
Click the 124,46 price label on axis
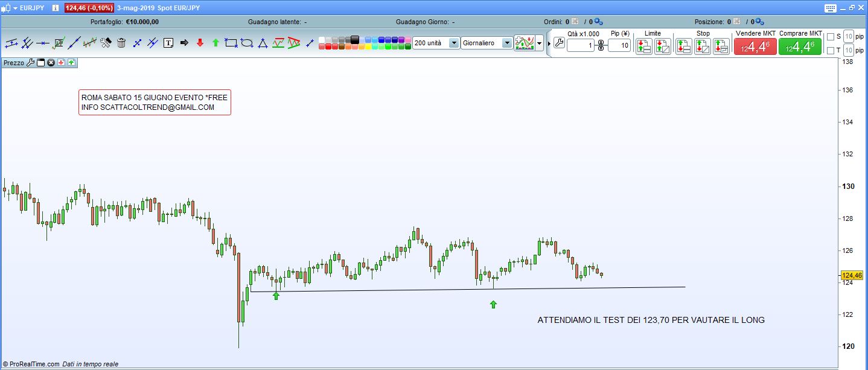(853, 275)
